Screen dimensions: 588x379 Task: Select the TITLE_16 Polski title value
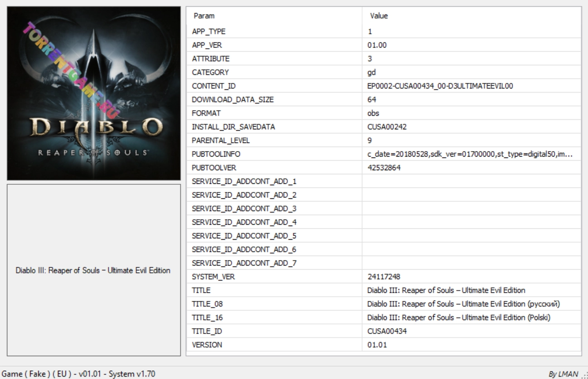pos(459,317)
